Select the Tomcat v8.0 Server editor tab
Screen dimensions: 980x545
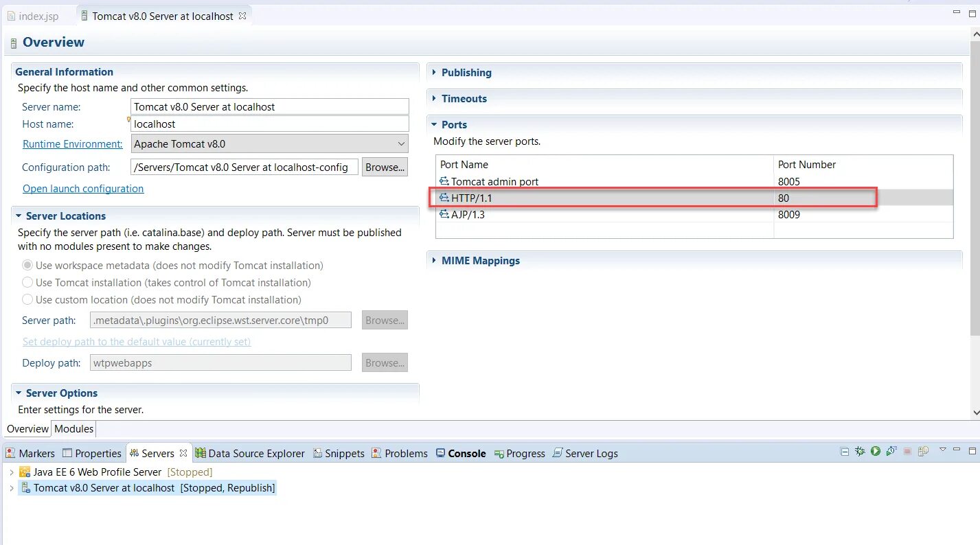point(163,16)
